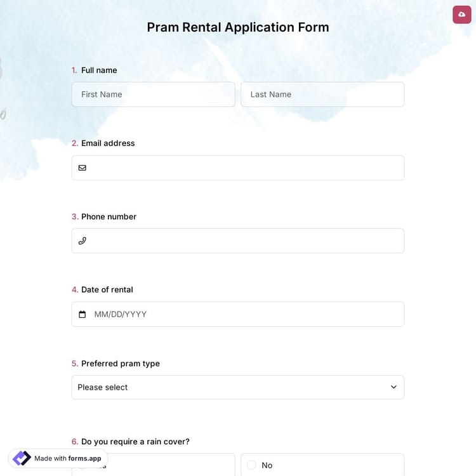This screenshot has width=476, height=476.
Task: Click the dropdown chevron arrow
Action: [393, 387]
